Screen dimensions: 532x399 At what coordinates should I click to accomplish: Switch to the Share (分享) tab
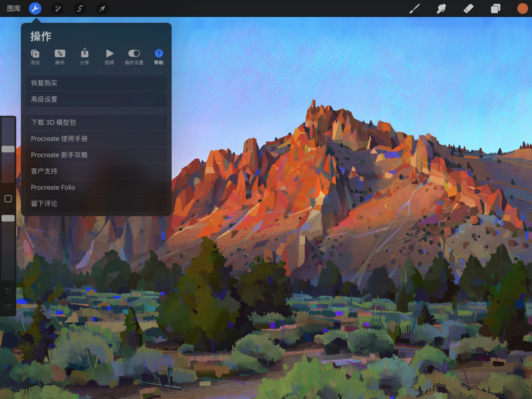coord(84,57)
